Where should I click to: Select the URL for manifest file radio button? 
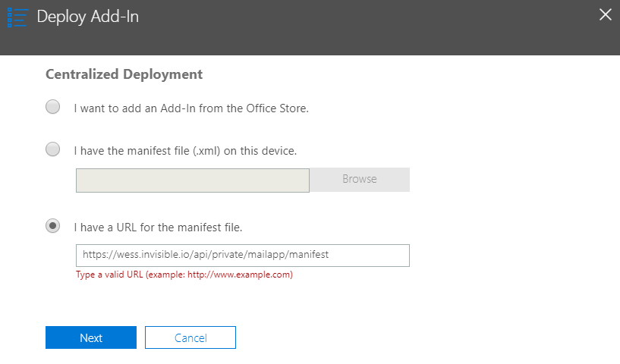[52, 226]
